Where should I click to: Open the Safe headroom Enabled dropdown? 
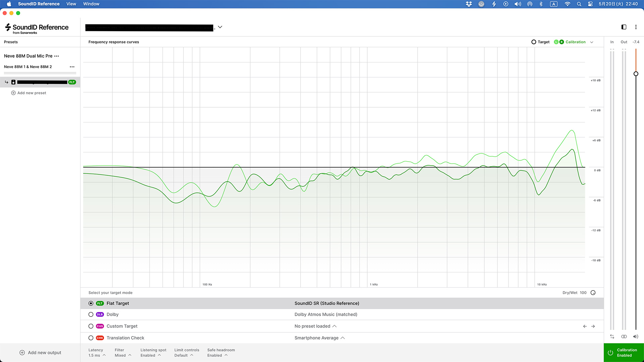221,353
